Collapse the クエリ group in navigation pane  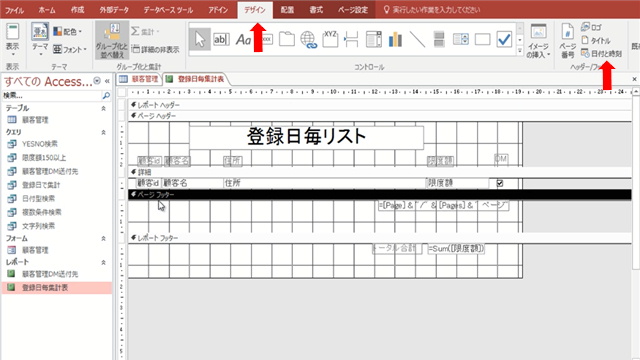(103, 132)
